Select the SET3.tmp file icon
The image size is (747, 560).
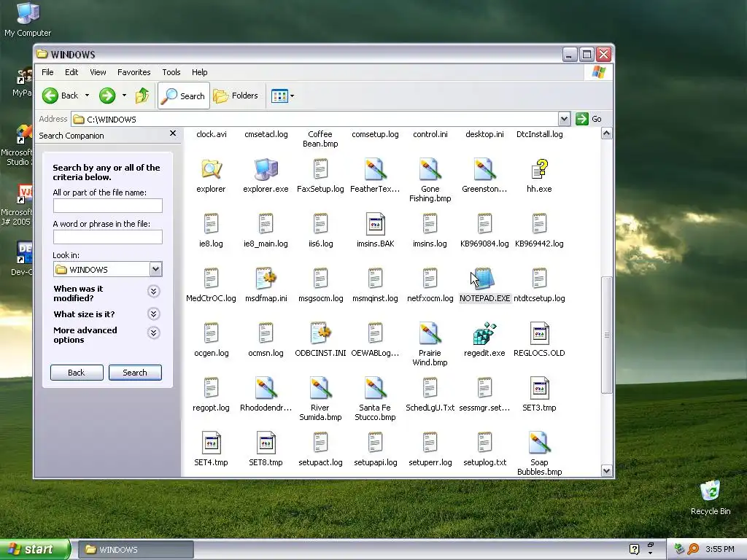539,388
